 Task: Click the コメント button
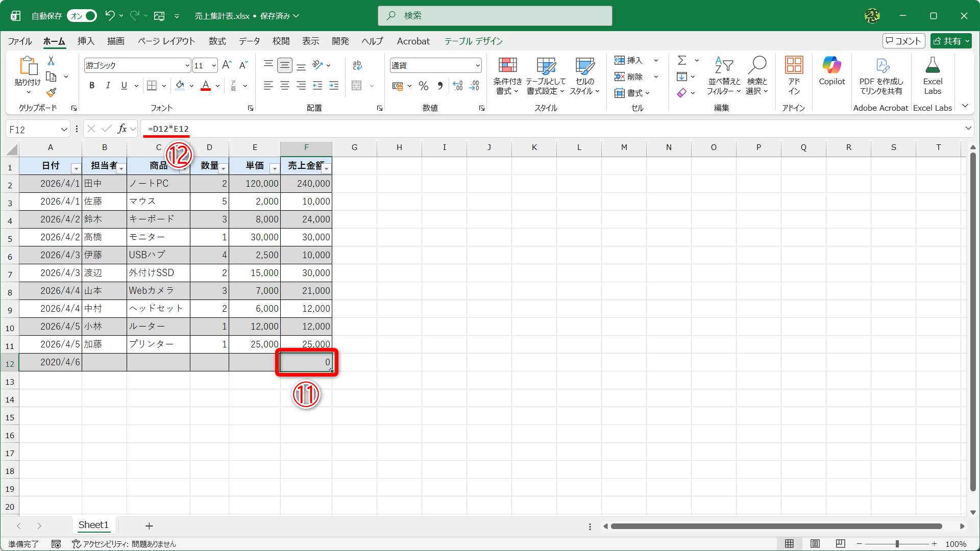coord(903,41)
